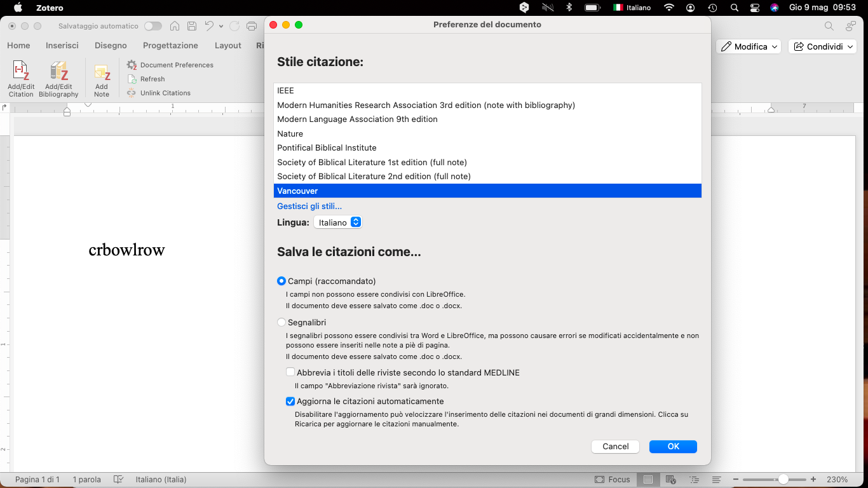
Task: Open the Condividi dropdown button
Action: point(822,46)
